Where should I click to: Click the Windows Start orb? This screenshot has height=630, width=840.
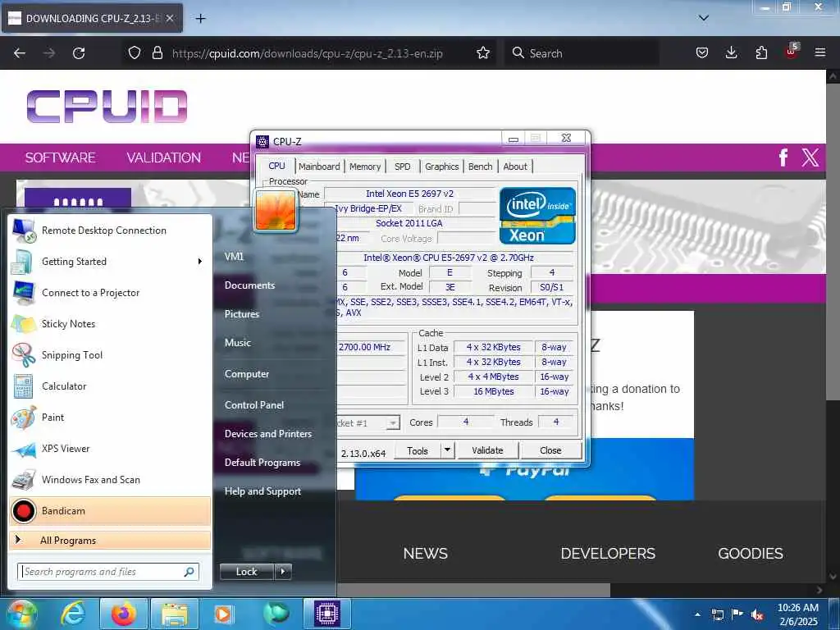point(21,614)
